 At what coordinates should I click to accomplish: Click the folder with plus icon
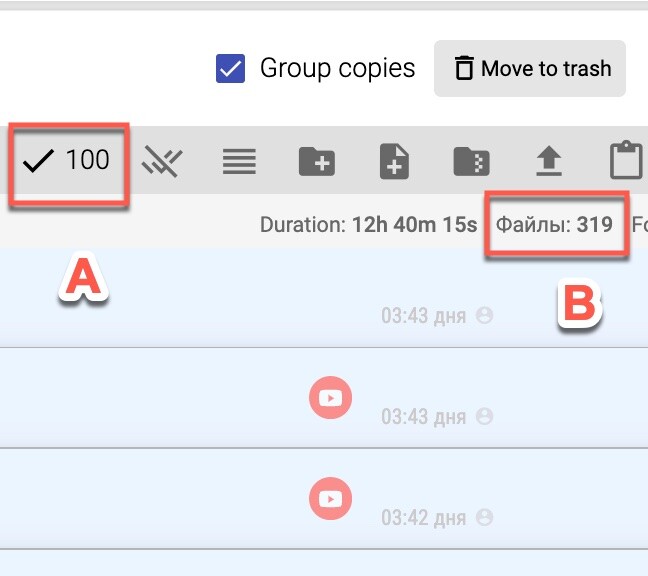click(x=317, y=160)
